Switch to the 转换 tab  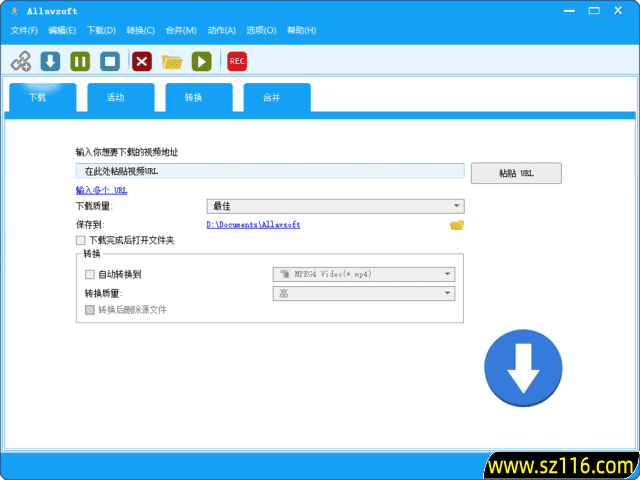(199, 98)
